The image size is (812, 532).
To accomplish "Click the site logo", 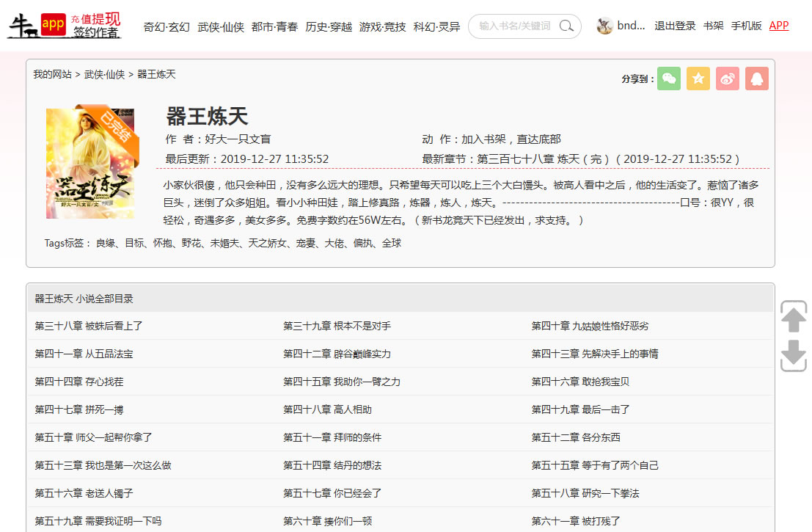I will point(65,26).
